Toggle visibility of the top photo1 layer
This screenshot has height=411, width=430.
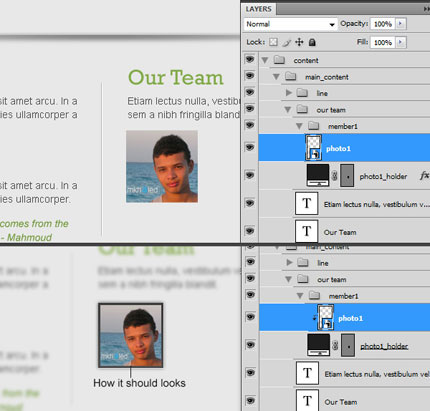coord(250,147)
